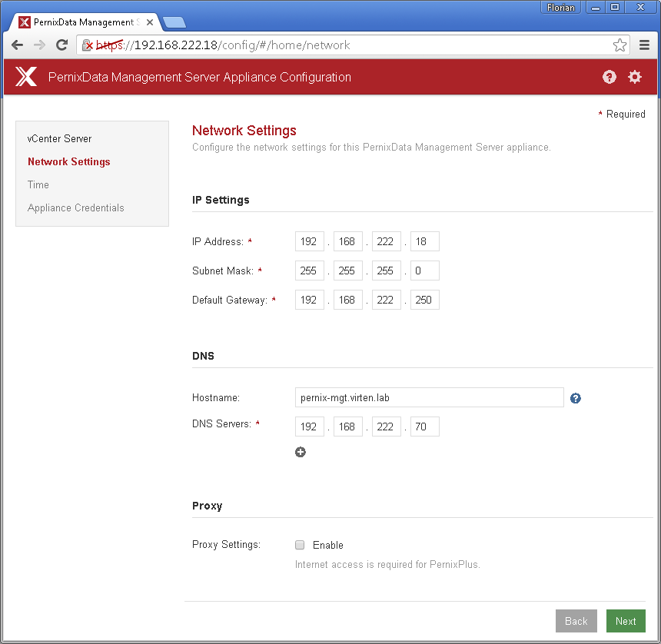Image resolution: width=661 pixels, height=644 pixels.
Task: Open the Chrome hamburger menu
Action: (644, 45)
